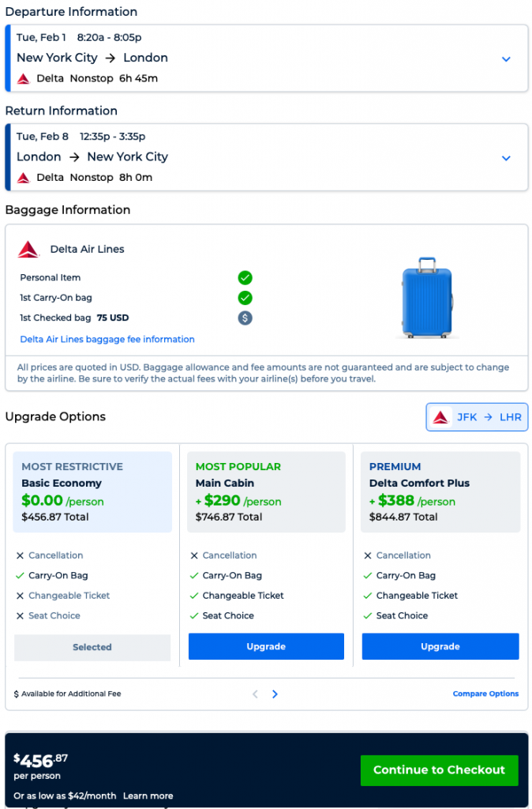Click the dollar fee icon for checked bag

pyautogui.click(x=245, y=318)
